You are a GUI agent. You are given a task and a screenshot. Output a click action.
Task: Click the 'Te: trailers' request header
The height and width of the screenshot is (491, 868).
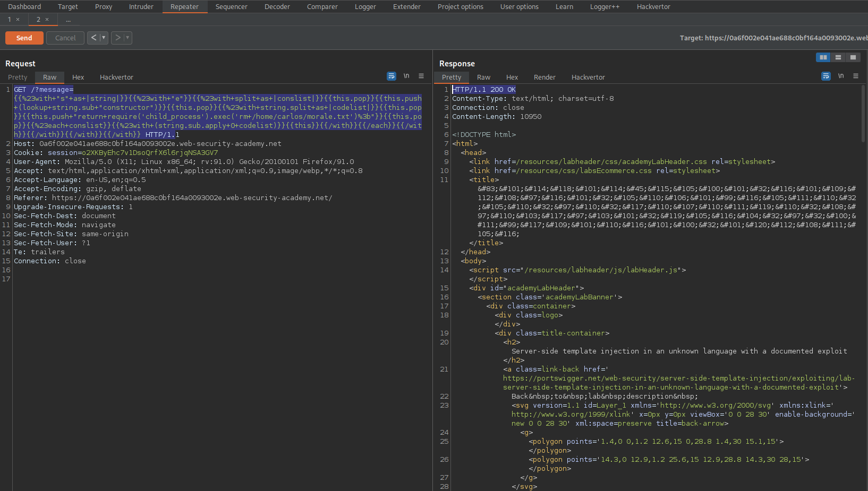coord(39,252)
